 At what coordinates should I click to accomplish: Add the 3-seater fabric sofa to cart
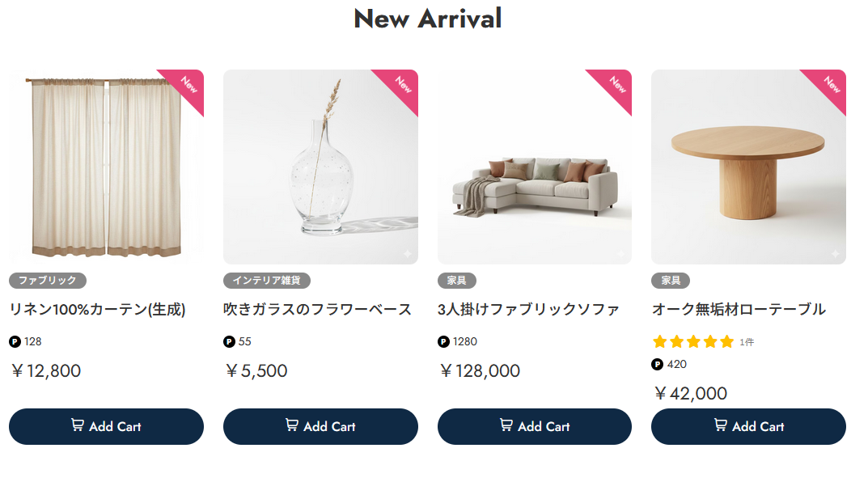[534, 426]
